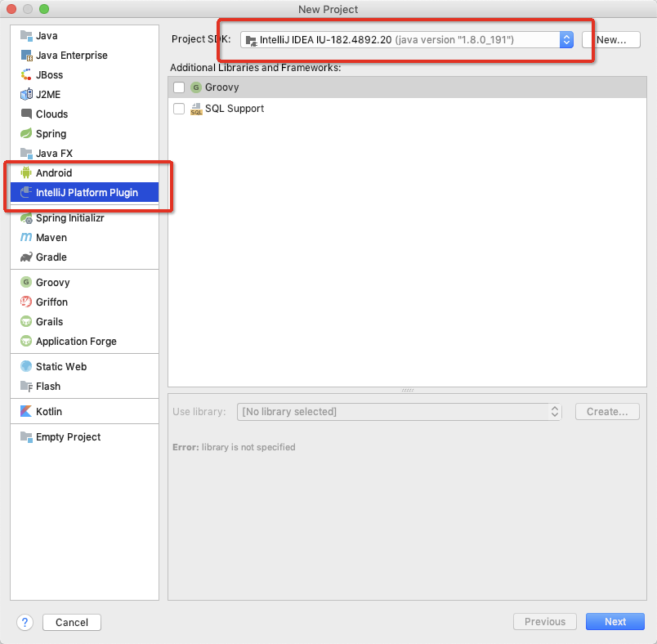
Task: Select the J2ME phone icon
Action: click(x=26, y=94)
